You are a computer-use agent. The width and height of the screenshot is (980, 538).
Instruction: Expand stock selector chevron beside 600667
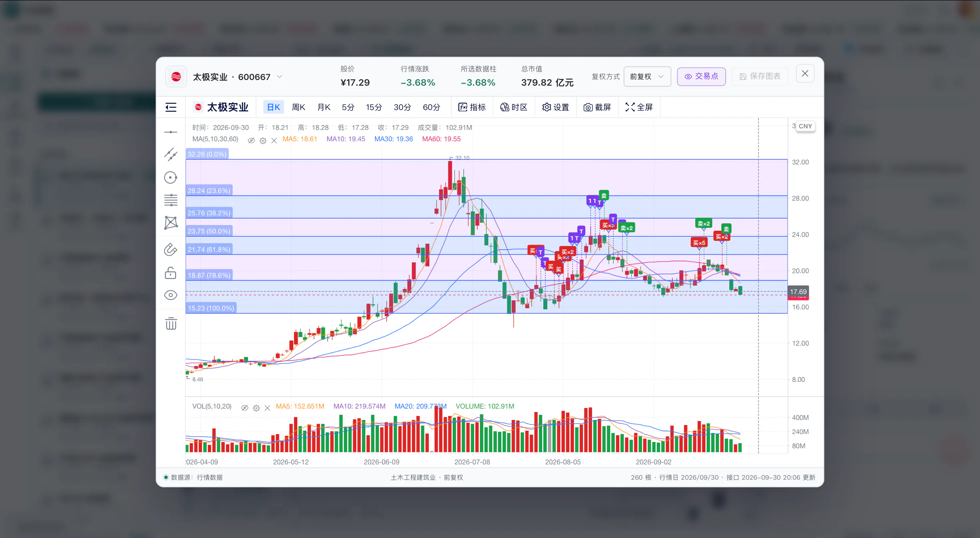coord(280,76)
